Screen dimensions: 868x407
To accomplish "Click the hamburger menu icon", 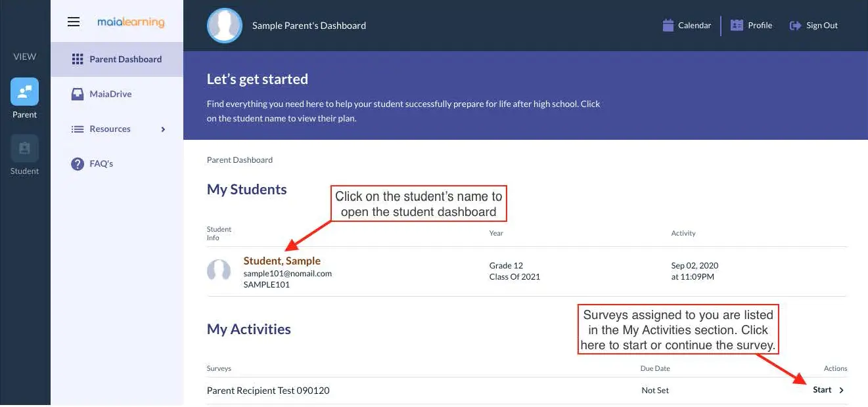I will 74,22.
